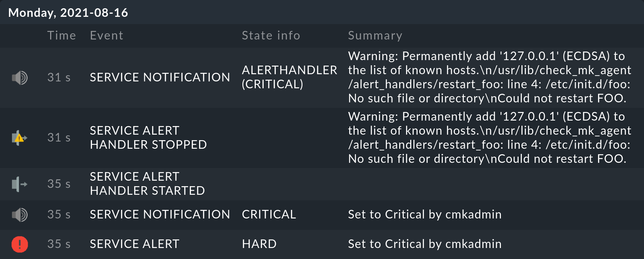Click the first SERVICE NOTIFICATION event label

[x=160, y=77]
